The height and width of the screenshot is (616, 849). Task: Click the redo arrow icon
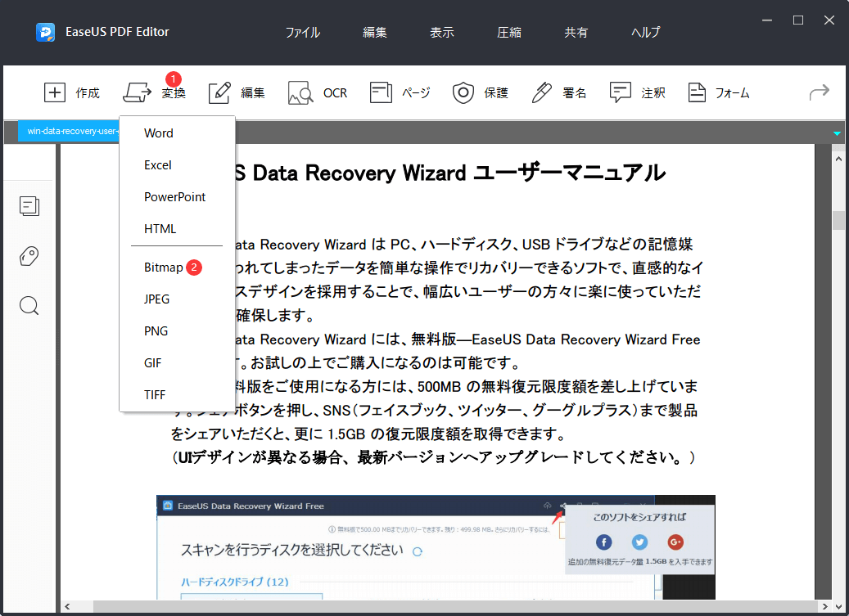[x=818, y=92]
